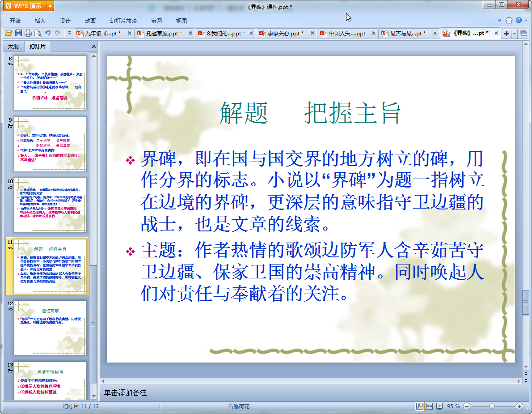This screenshot has width=532, height=414.
Task: Click the window arrangement icon at tab bar end
Action: (x=524, y=33)
